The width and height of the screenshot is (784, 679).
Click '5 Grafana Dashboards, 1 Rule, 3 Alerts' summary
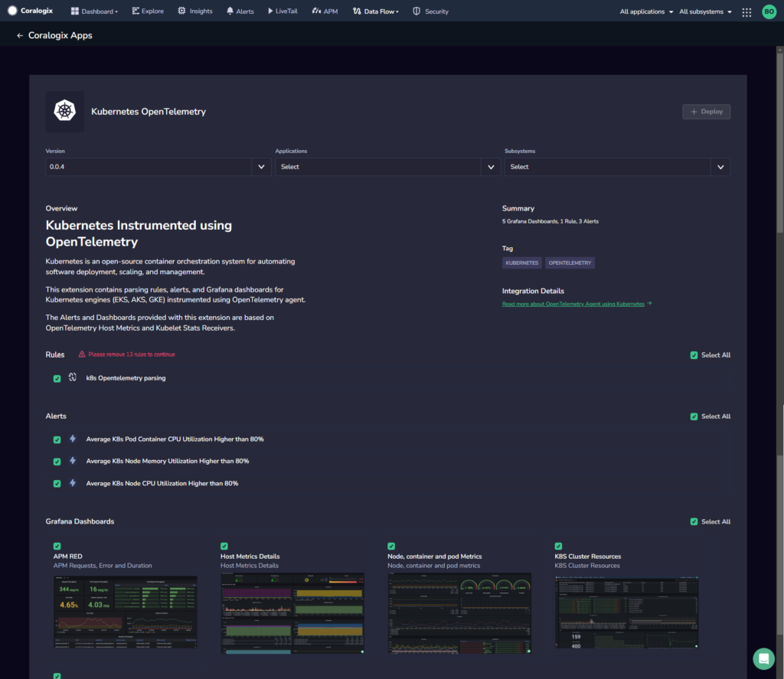coord(550,221)
